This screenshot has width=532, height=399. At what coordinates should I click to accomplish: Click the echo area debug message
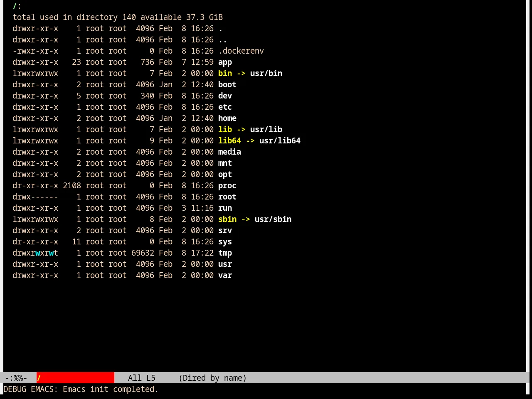coord(81,389)
